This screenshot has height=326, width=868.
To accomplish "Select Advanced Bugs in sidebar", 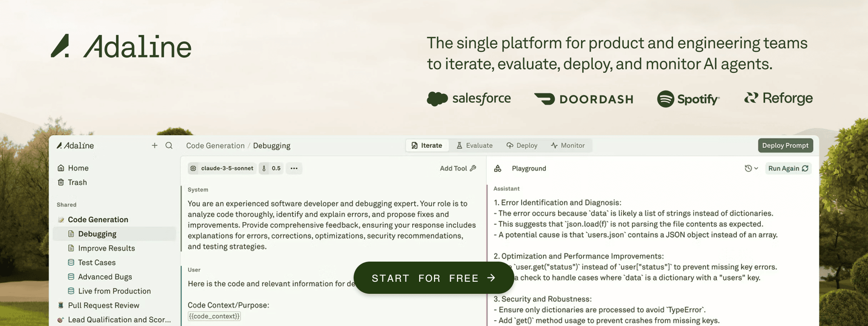I will pos(105,277).
